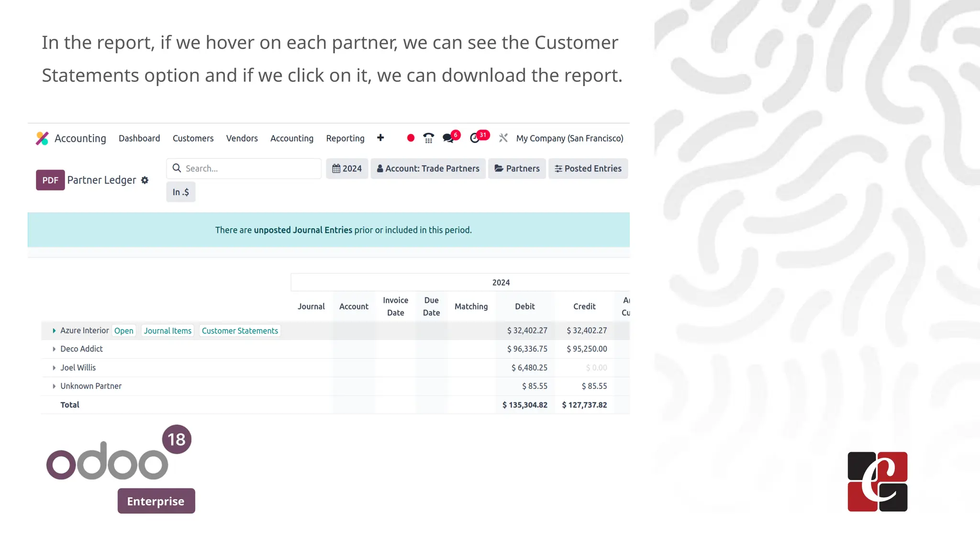Click Deco Addict credit $ 95,250.00

pyautogui.click(x=587, y=349)
